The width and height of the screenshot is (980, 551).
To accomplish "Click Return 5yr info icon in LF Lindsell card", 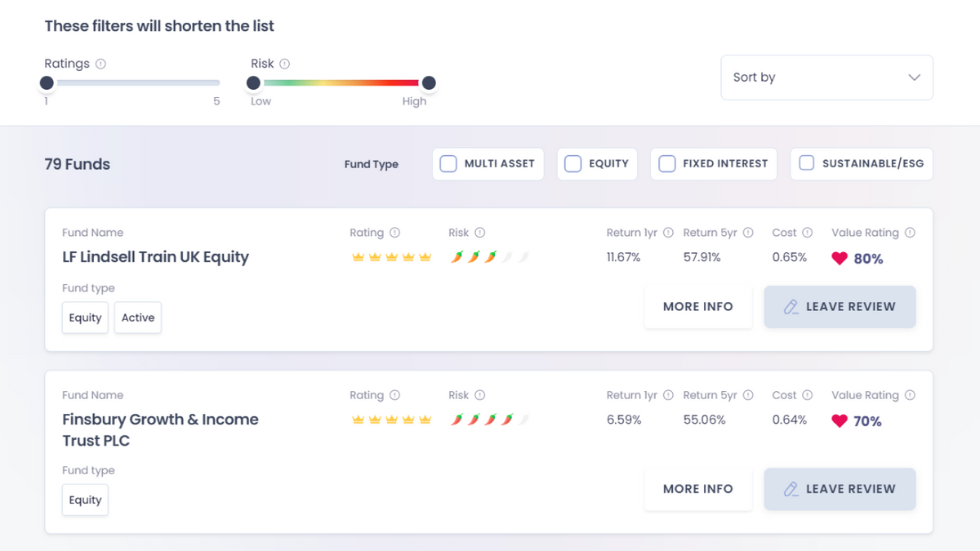I will click(x=748, y=233).
